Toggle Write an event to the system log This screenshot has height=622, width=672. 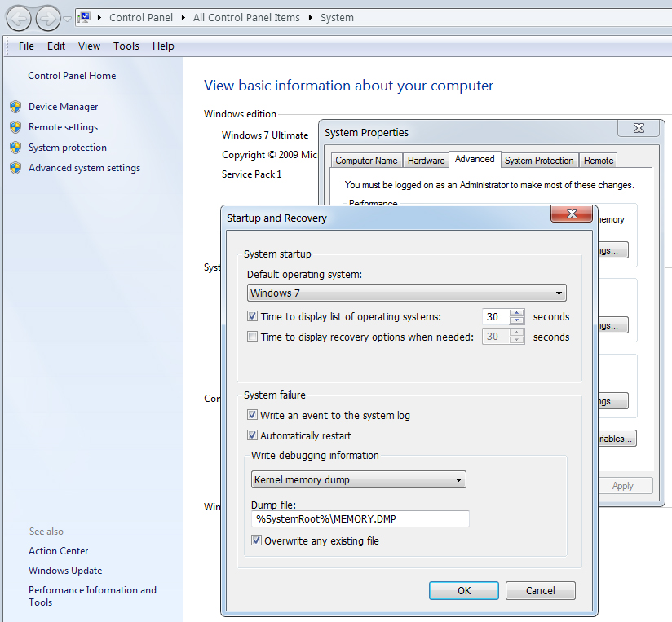click(x=253, y=415)
